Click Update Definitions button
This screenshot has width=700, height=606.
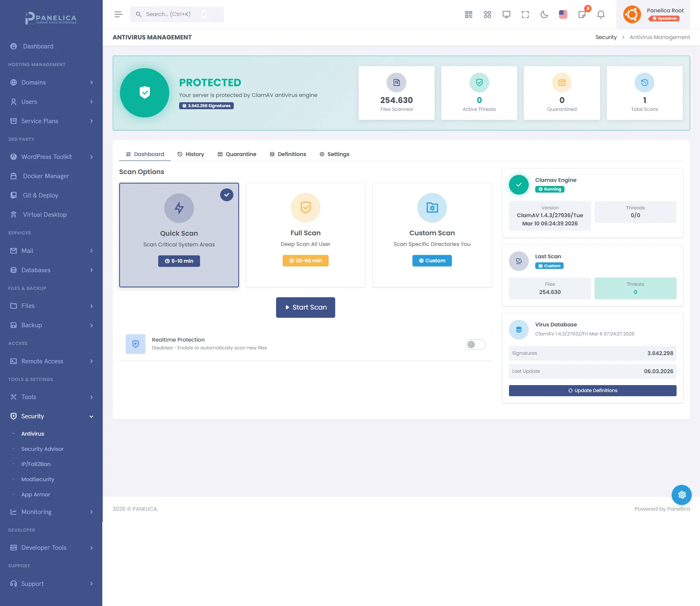pos(592,390)
